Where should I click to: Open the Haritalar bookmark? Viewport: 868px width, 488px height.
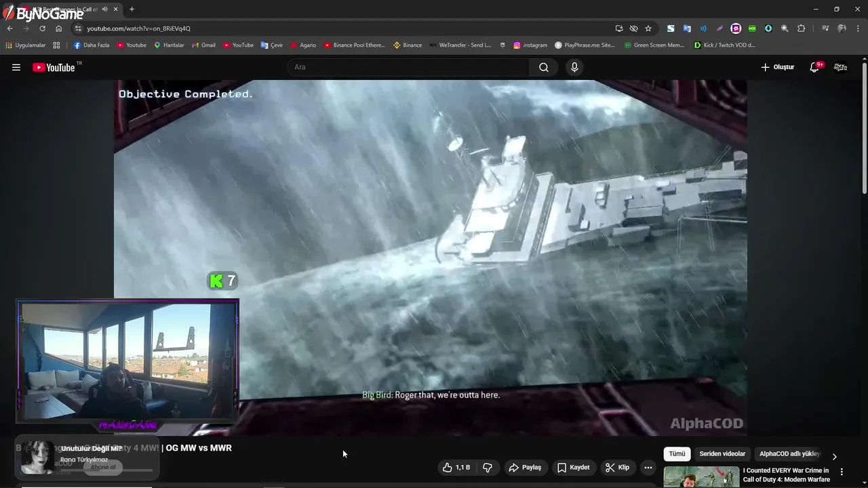[169, 45]
